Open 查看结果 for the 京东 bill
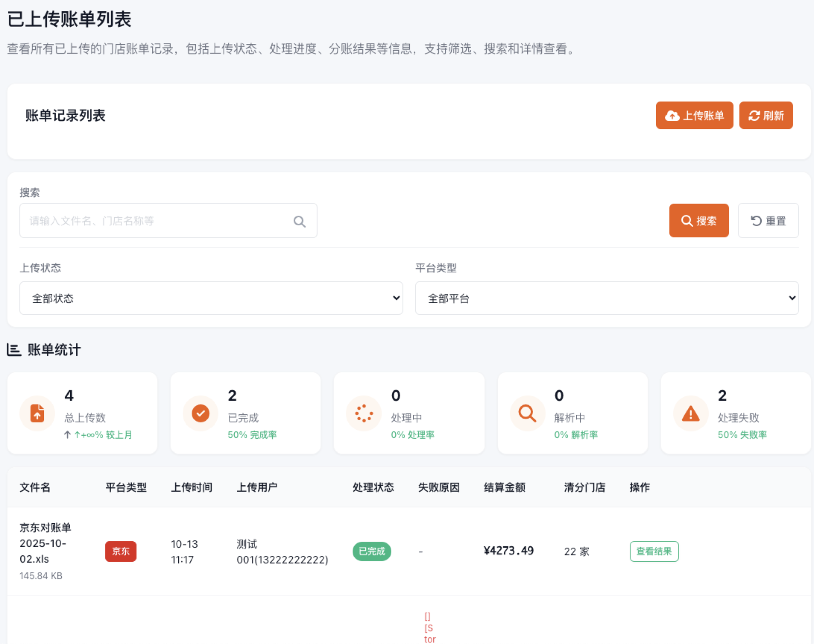Image resolution: width=814 pixels, height=644 pixels. pyautogui.click(x=654, y=551)
